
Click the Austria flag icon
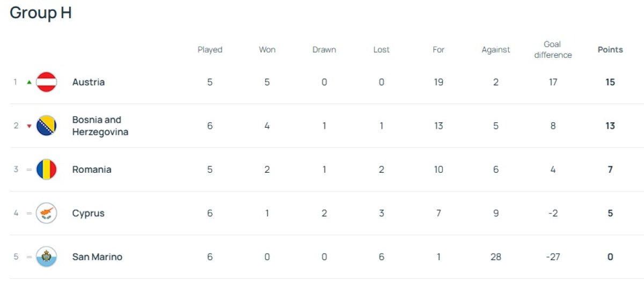[x=46, y=82]
